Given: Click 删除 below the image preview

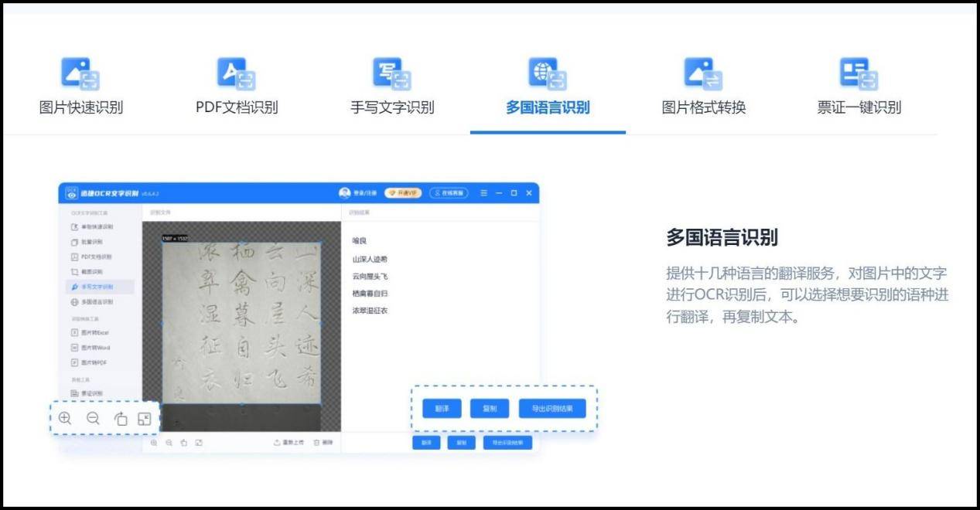Looking at the screenshot, I should pos(323,443).
